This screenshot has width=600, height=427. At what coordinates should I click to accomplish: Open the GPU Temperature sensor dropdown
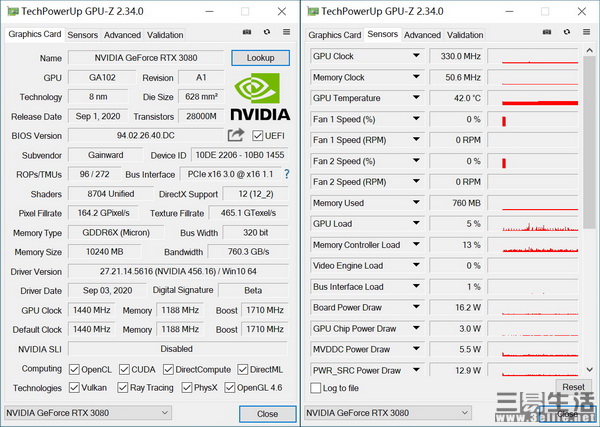pyautogui.click(x=416, y=98)
